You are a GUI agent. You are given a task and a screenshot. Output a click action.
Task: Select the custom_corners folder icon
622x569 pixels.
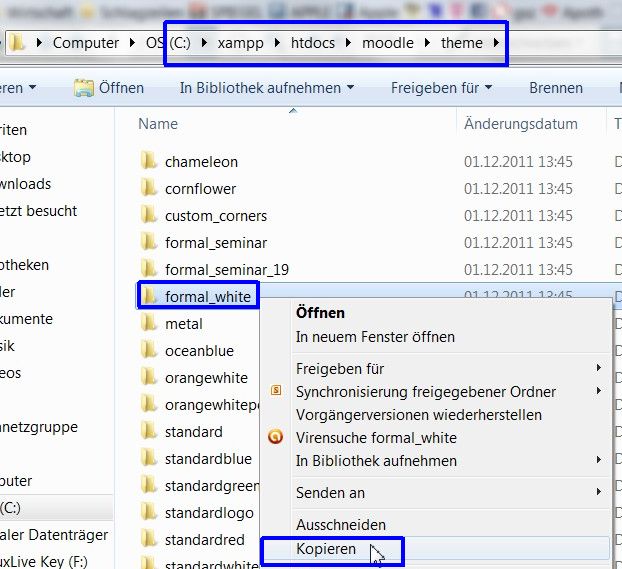pos(149,215)
